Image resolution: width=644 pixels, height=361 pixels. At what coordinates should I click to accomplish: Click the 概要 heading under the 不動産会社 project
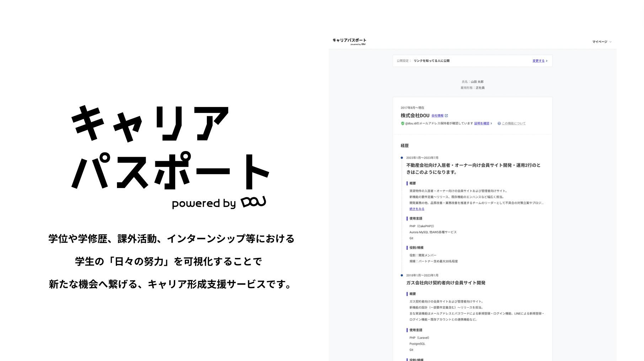tap(412, 183)
